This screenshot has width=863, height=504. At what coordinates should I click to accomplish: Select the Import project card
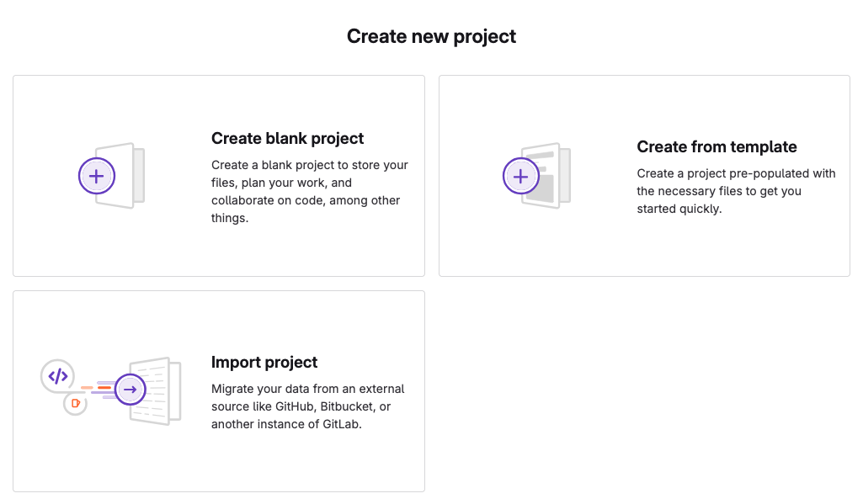point(219,463)
